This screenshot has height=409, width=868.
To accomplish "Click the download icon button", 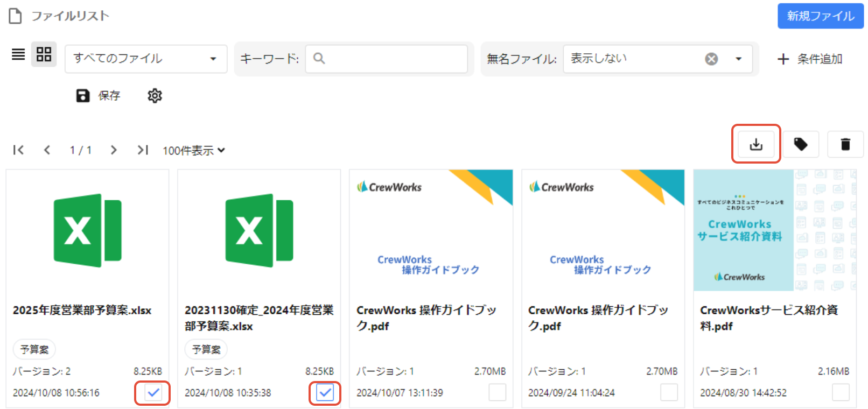I will [756, 144].
